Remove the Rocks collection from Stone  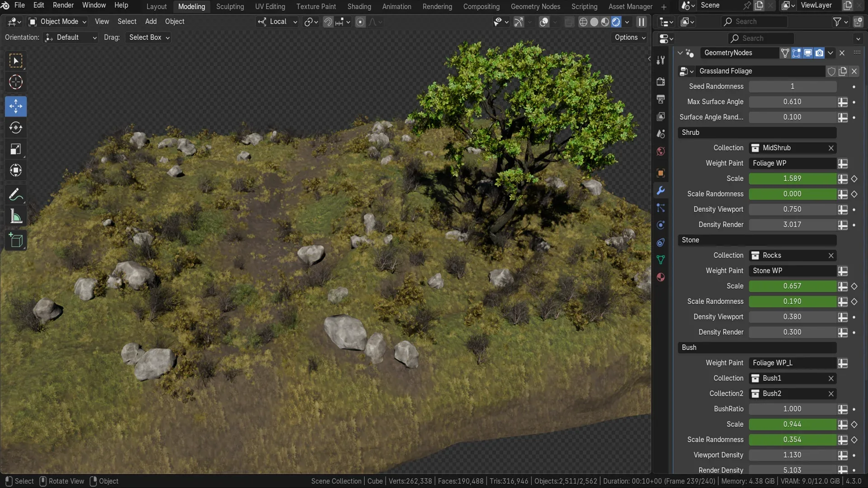point(831,255)
